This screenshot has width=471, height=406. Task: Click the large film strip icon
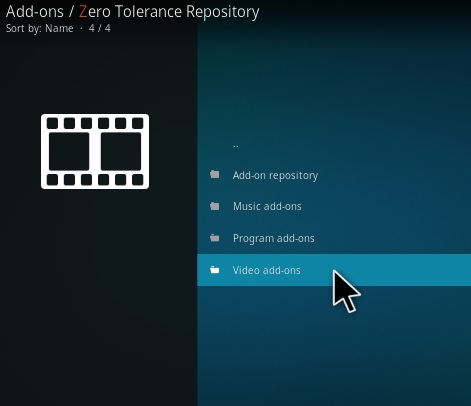[x=95, y=151]
